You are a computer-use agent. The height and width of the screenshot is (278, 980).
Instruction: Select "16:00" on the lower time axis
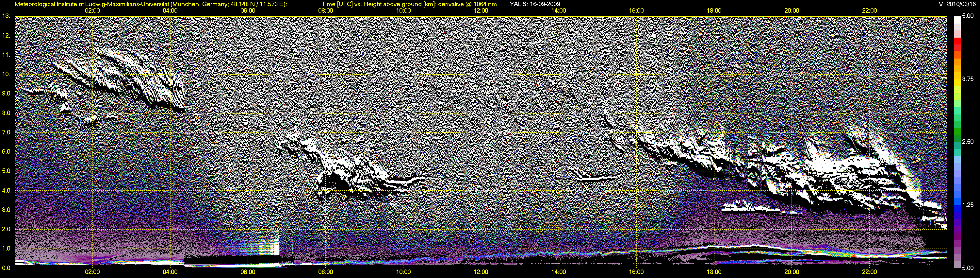636,272
